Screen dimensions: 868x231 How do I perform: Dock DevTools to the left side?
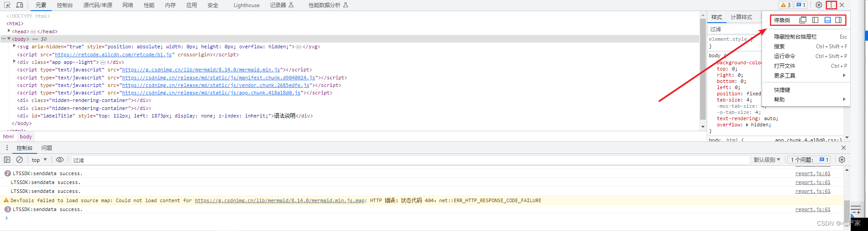tap(815, 20)
